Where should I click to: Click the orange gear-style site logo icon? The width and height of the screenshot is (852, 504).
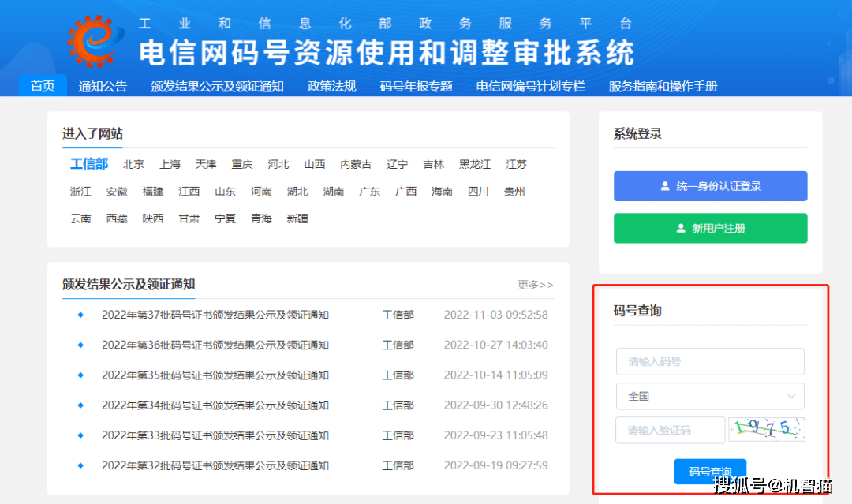point(95,39)
